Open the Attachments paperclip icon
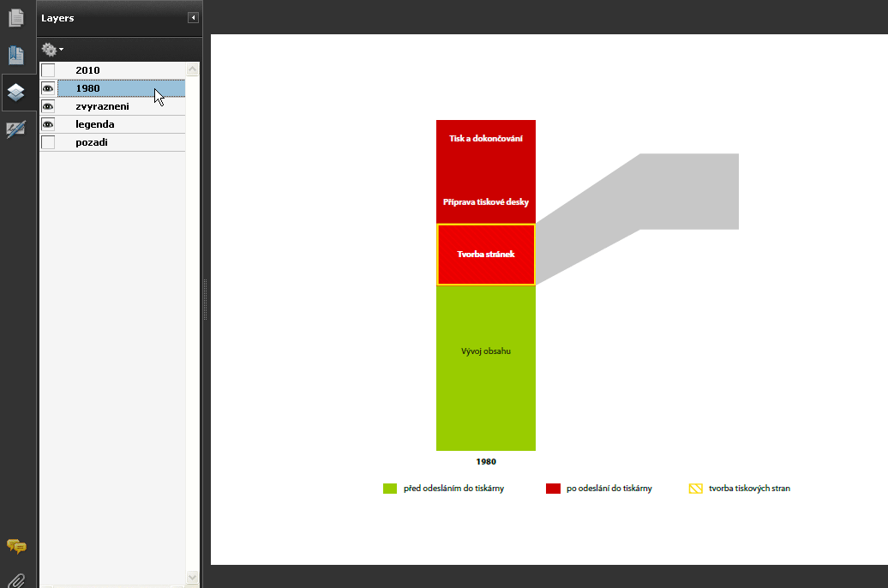Viewport: 888px width, 588px height. click(16, 580)
